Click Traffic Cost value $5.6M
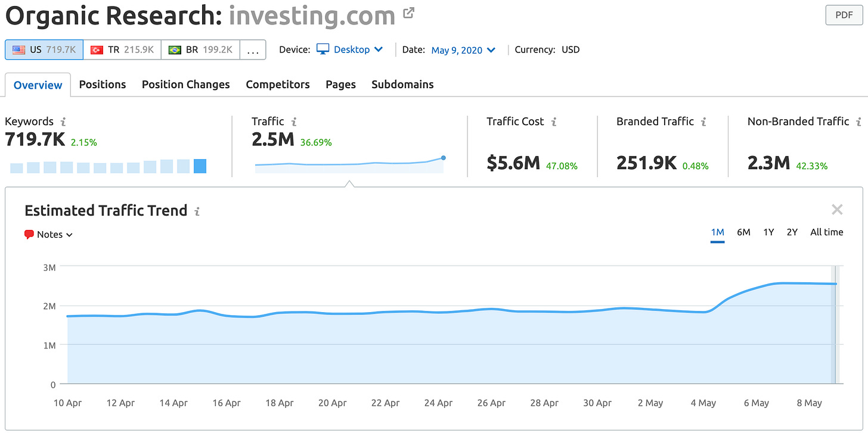 [x=514, y=163]
